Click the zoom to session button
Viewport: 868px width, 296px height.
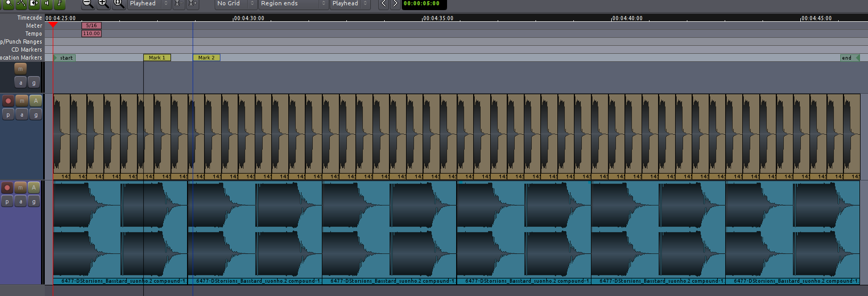(119, 4)
